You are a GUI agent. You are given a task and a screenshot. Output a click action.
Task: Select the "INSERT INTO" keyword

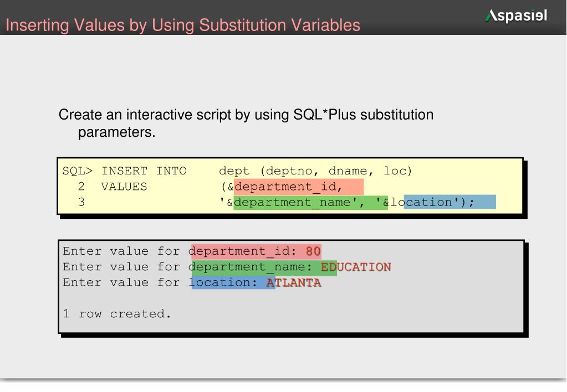click(x=144, y=171)
